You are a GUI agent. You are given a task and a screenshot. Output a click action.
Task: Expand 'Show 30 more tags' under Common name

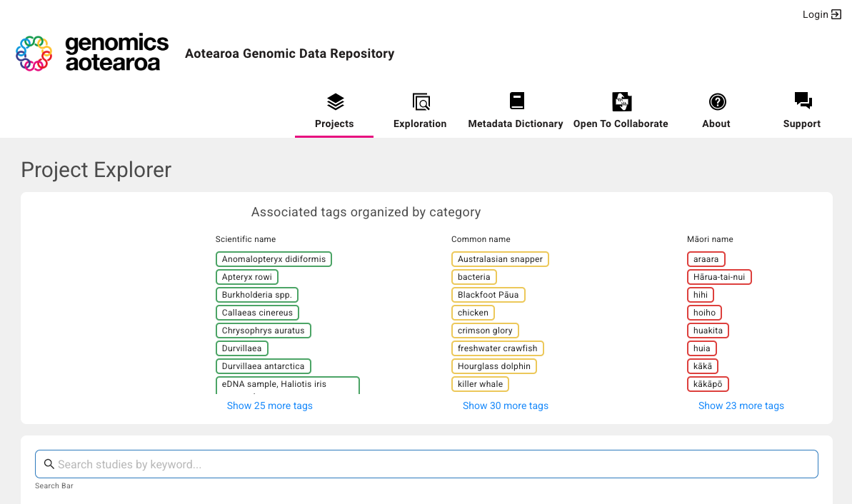(505, 405)
